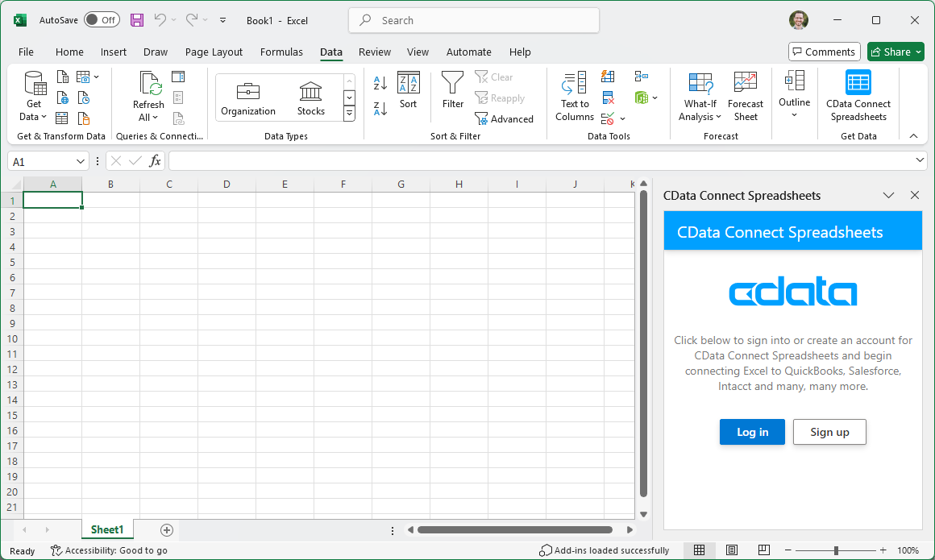
Task: Click the Text to Columns icon
Action: click(x=574, y=96)
